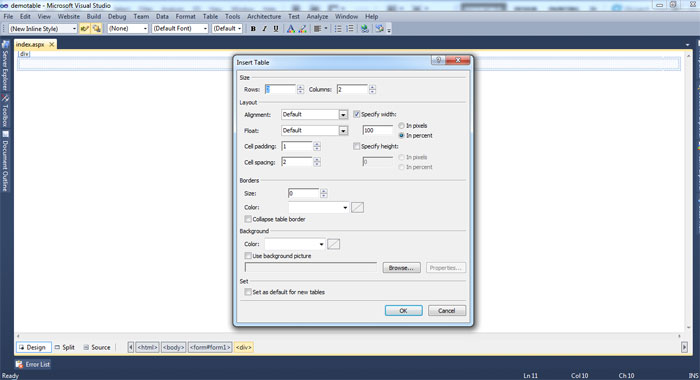
Task: Enable Collapse table border checkbox
Action: tap(248, 219)
